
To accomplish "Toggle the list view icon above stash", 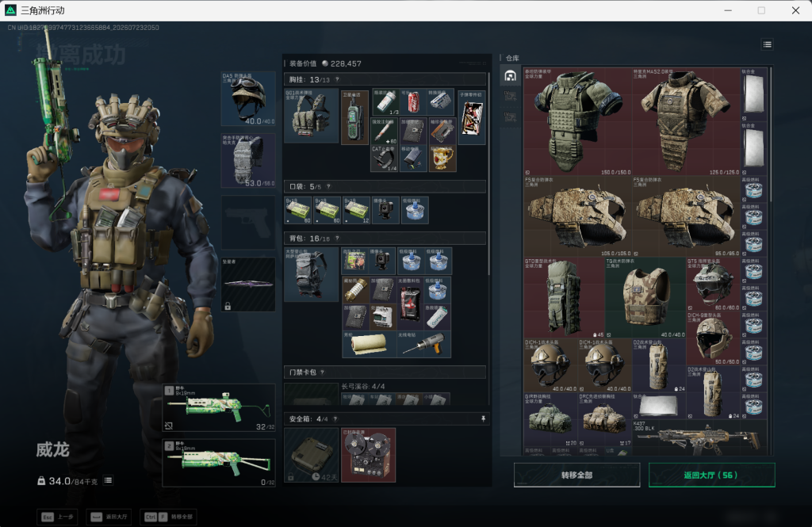I will coord(768,44).
